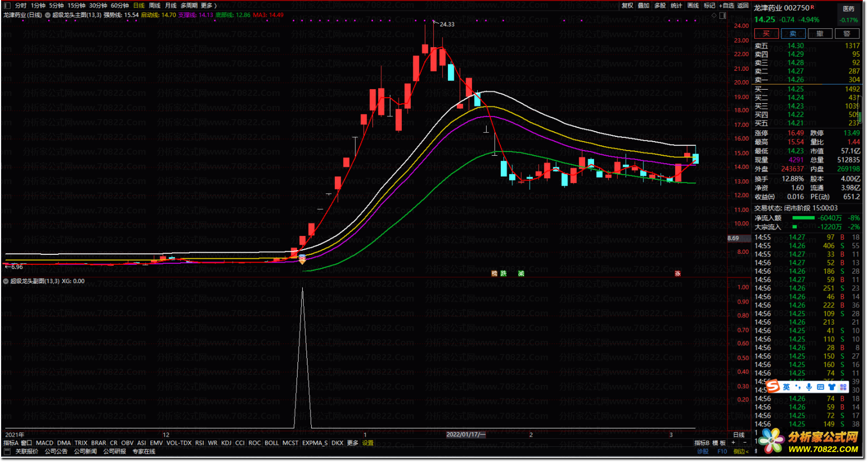Click the panel layout icon left of 分时
The width and height of the screenshot is (868, 462).
[7, 6]
